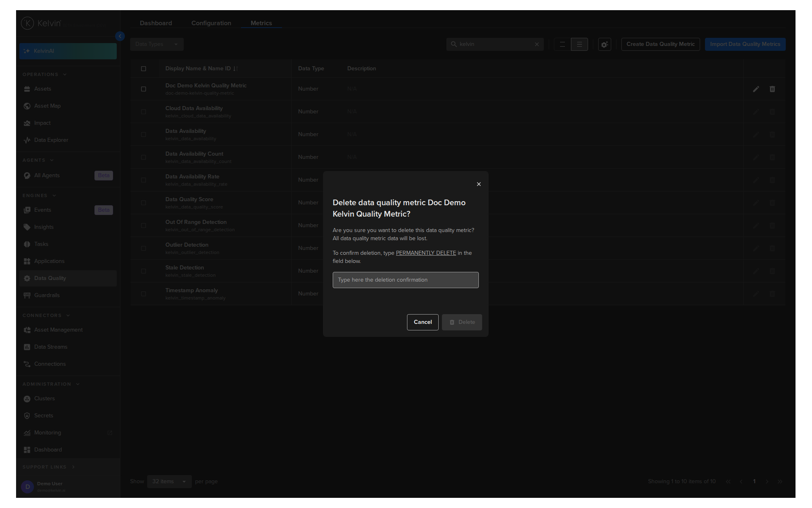The width and height of the screenshot is (812, 508).
Task: Collapse the sidebar with the arrow button
Action: pos(120,36)
